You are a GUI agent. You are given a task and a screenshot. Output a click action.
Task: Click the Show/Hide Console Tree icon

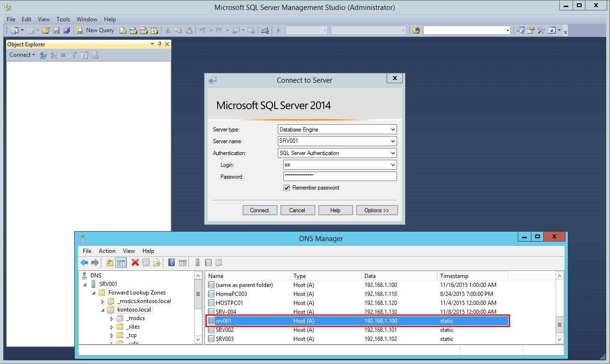tap(121, 262)
